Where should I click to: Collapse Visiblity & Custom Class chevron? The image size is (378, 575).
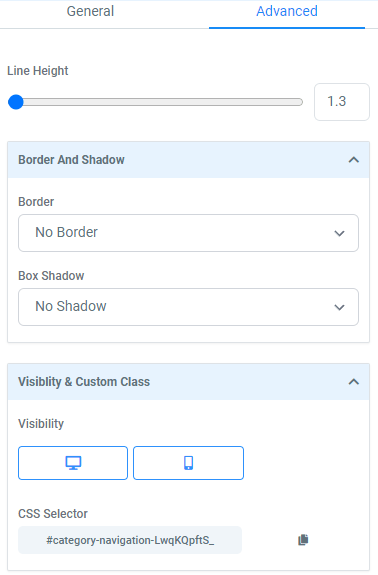pyautogui.click(x=353, y=382)
